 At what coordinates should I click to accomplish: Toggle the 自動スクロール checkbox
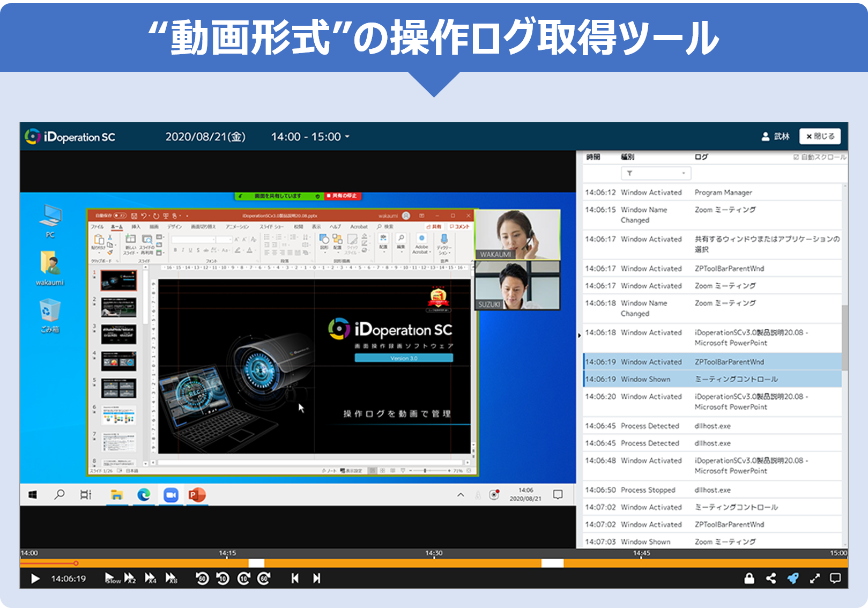tap(796, 157)
